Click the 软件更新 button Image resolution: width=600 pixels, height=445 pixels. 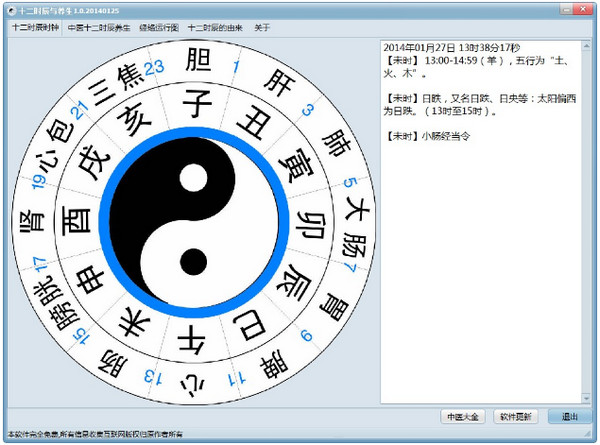515,416
